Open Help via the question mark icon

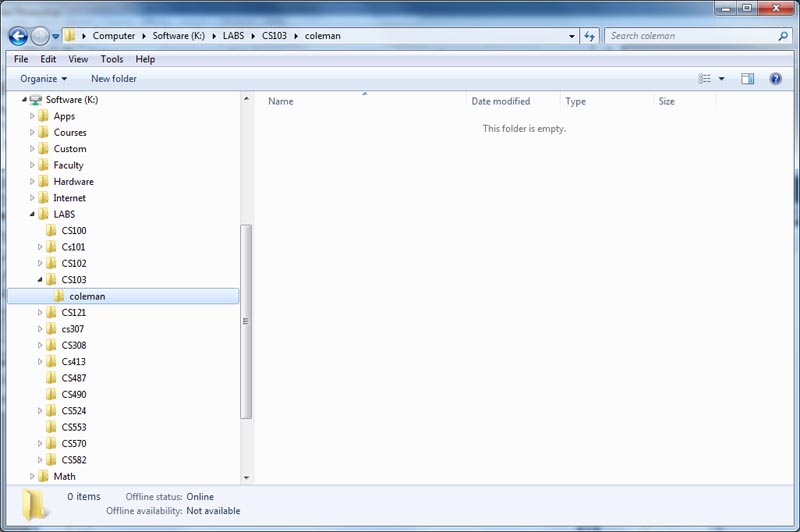775,79
